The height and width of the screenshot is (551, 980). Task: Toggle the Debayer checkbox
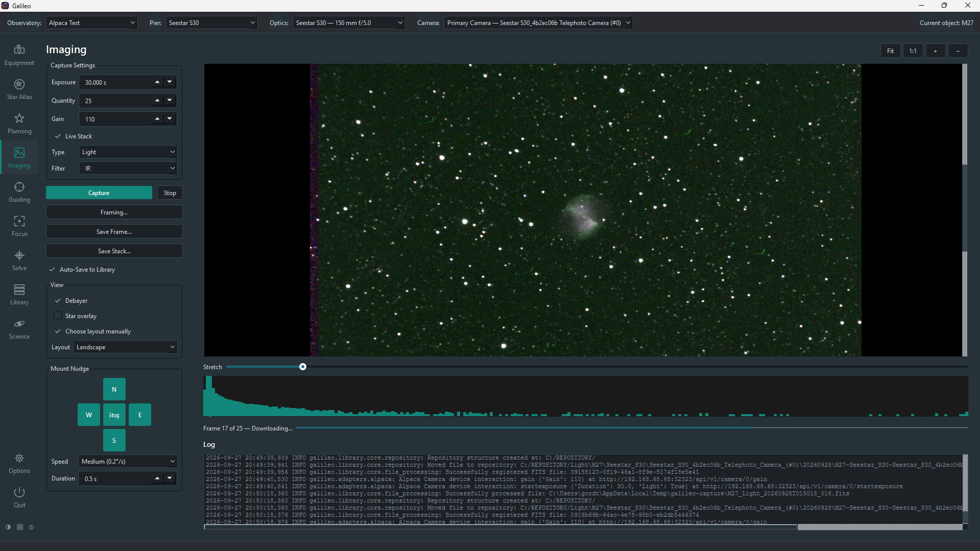click(58, 301)
